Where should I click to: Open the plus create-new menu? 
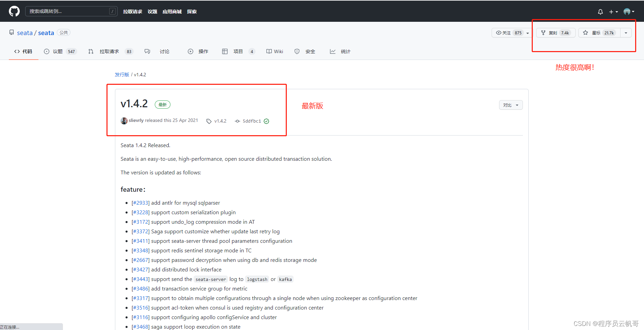click(x=613, y=12)
